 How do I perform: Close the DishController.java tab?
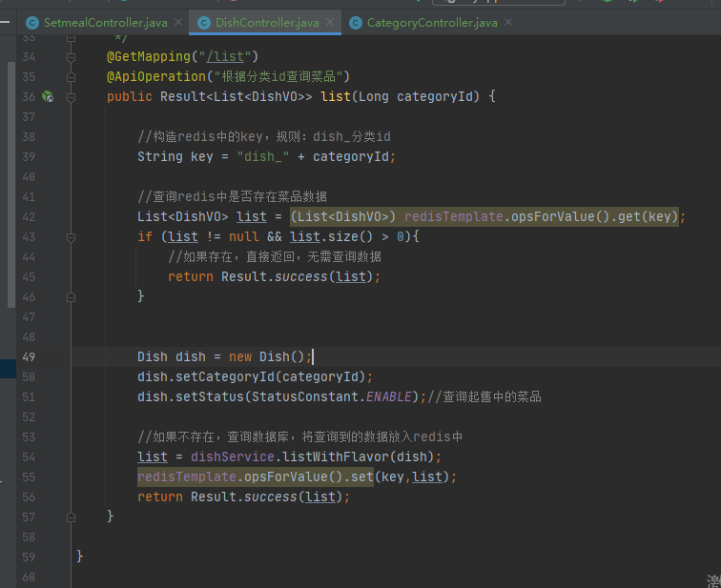coord(330,22)
